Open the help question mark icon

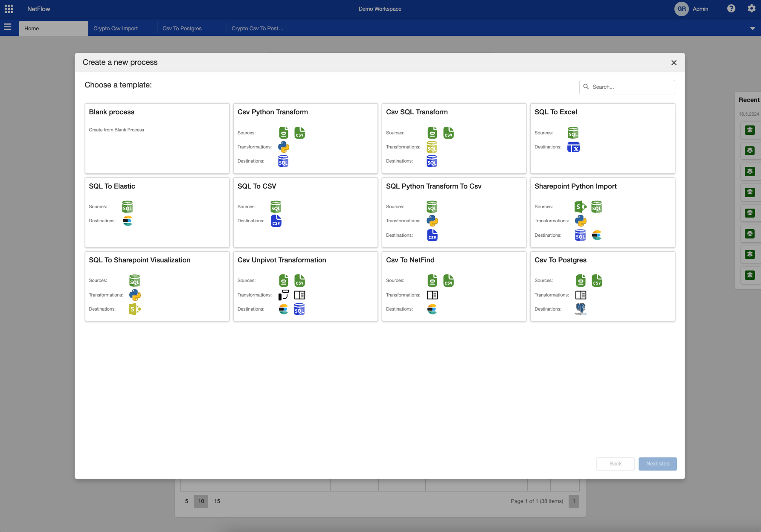click(x=731, y=9)
